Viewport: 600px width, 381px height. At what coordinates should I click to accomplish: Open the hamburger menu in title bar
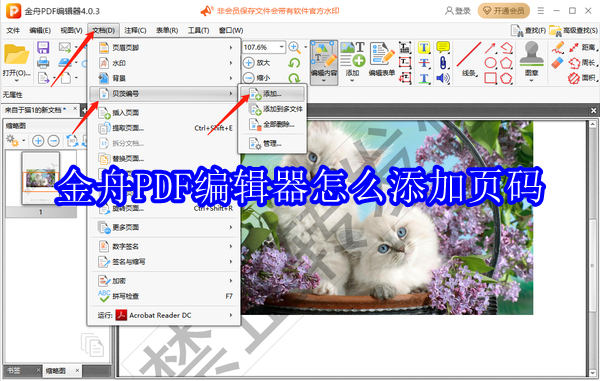tap(541, 11)
